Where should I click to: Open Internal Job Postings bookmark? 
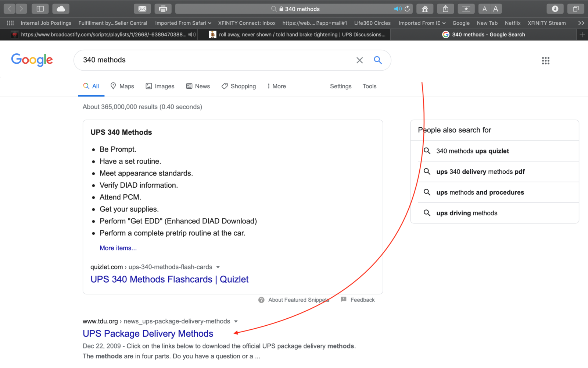coord(46,23)
